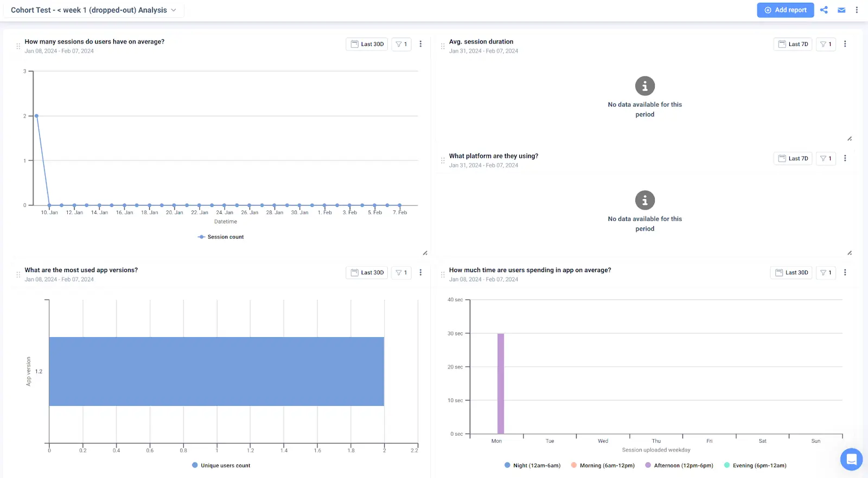Open more options on app versions report
Screen dimensions: 868x478
pos(420,273)
